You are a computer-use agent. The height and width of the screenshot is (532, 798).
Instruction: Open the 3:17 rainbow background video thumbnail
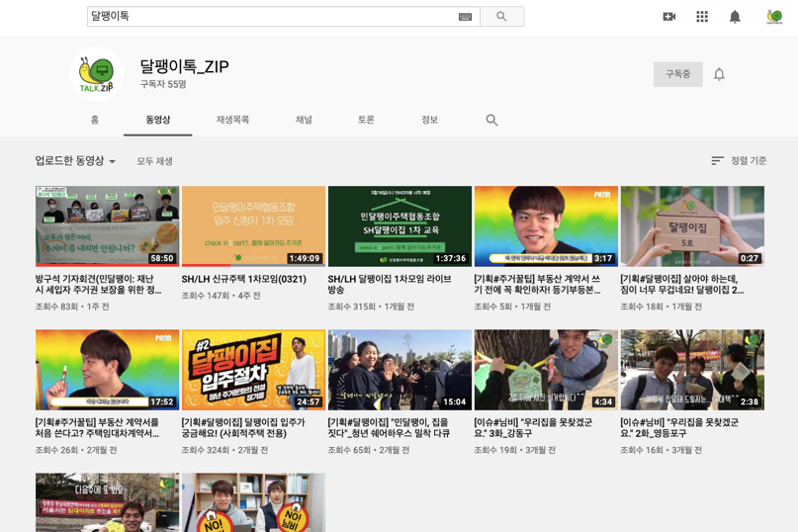(x=546, y=226)
